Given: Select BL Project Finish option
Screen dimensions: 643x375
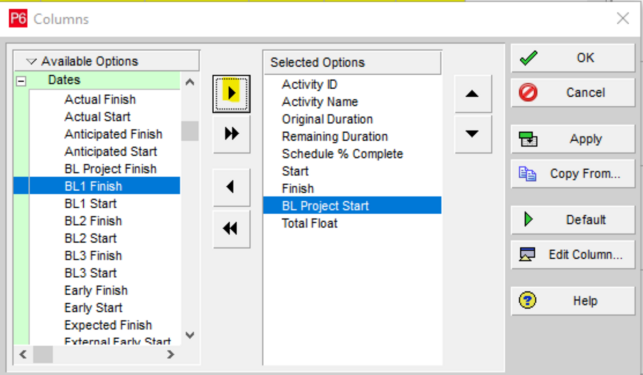Looking at the screenshot, I should (x=110, y=169).
